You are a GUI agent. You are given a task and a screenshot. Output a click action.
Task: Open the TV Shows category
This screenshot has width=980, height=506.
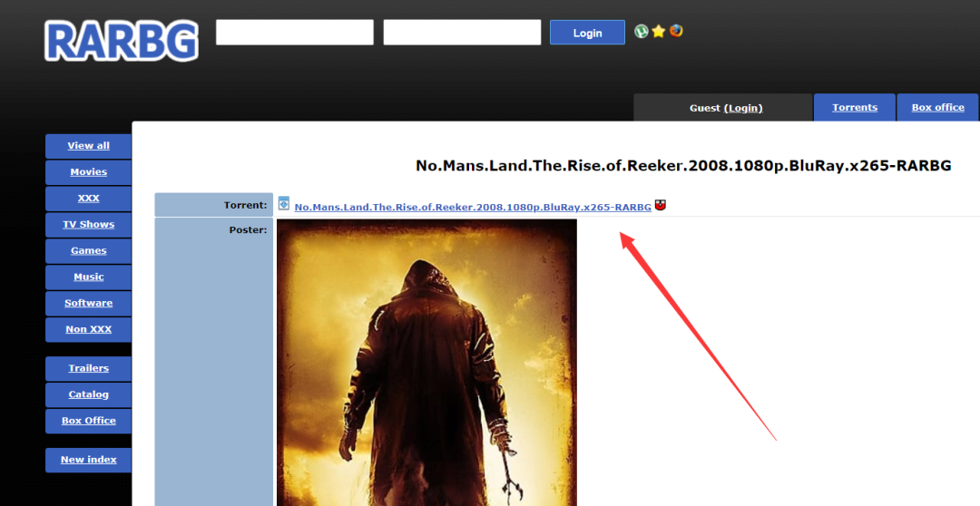(88, 224)
